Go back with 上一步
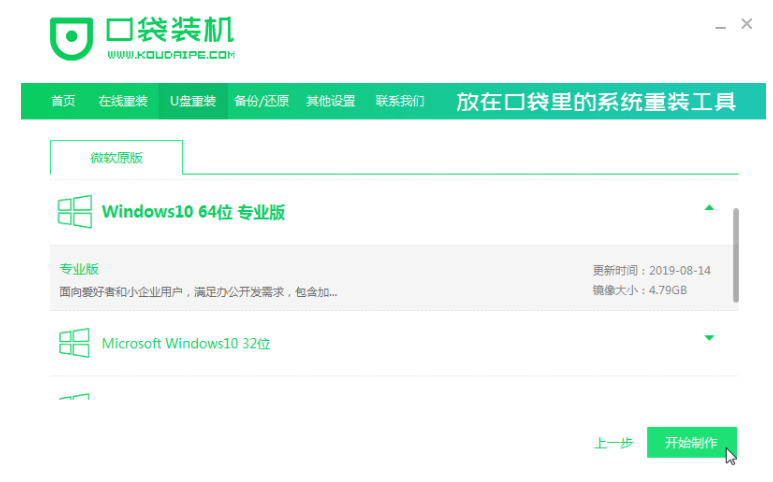Screen dimensions: 773x482 tap(613, 443)
